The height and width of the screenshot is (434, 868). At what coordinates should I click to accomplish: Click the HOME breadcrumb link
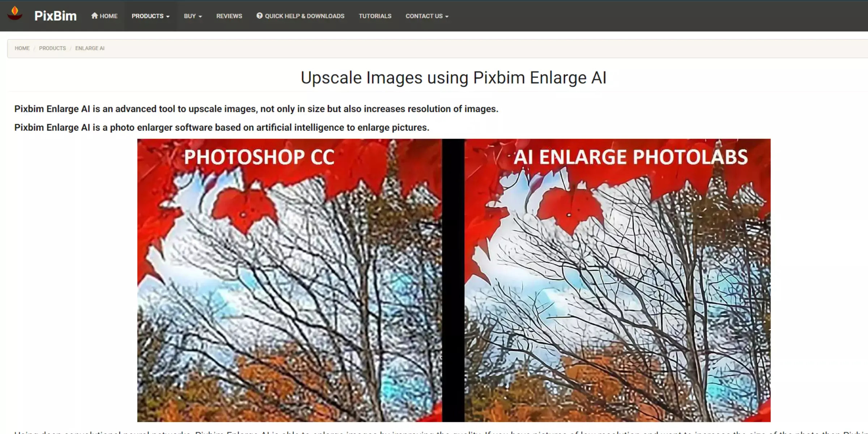coord(22,48)
